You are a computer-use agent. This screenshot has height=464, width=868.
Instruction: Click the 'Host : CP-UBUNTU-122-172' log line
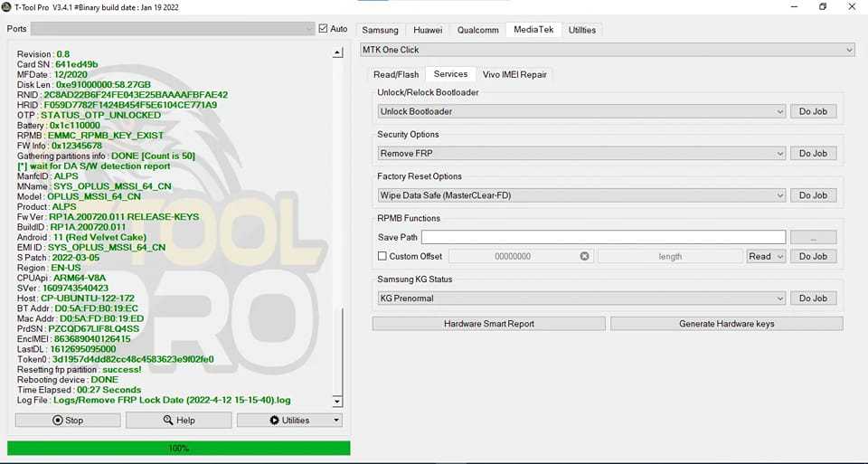tap(76, 298)
